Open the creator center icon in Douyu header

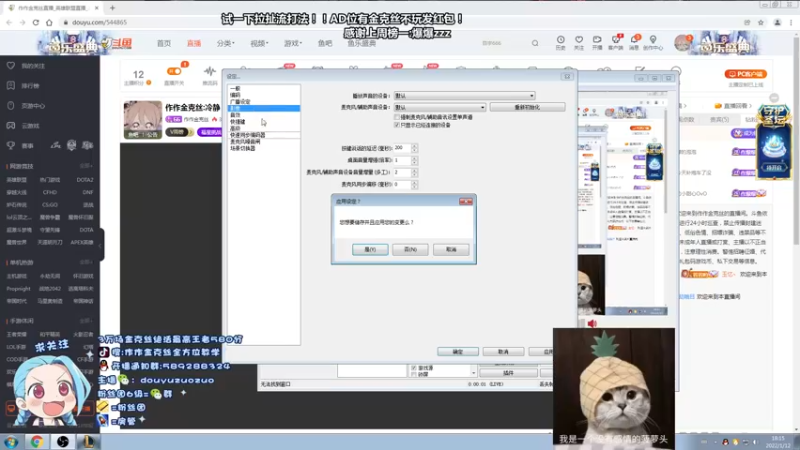(x=653, y=42)
